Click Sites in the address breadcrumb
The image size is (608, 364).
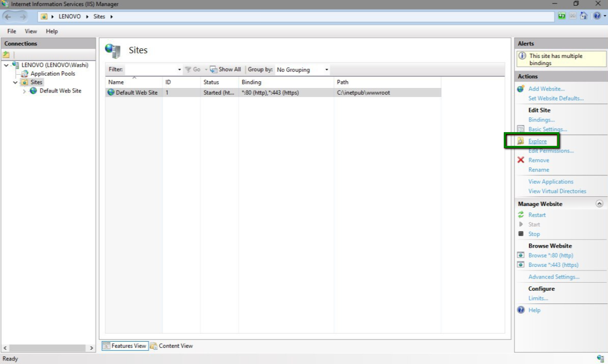99,17
